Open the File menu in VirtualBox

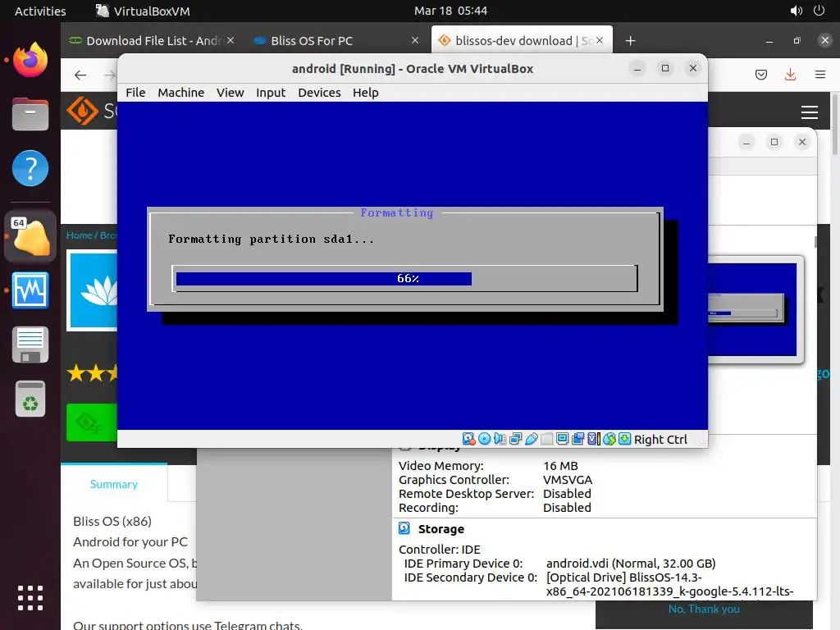[135, 93]
